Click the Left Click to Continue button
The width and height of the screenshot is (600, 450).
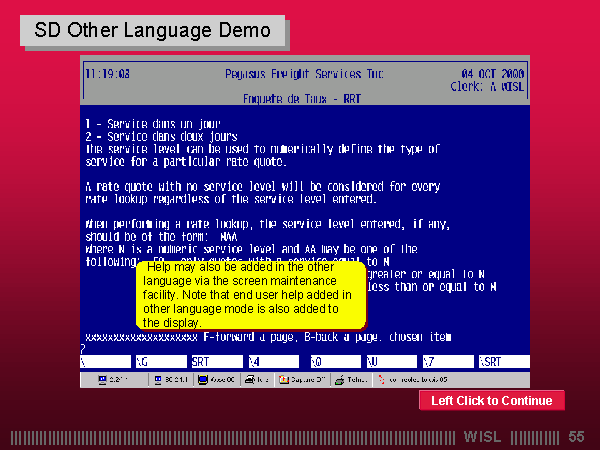point(491,401)
